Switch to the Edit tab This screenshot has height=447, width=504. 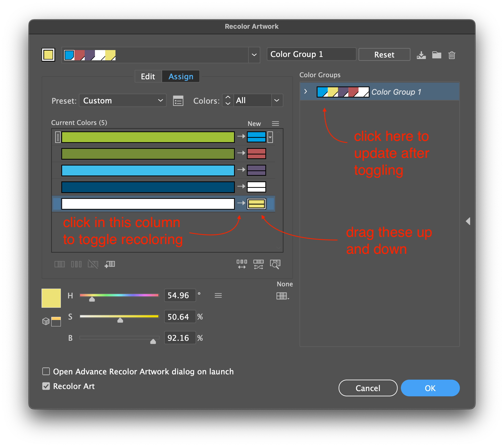pos(148,76)
